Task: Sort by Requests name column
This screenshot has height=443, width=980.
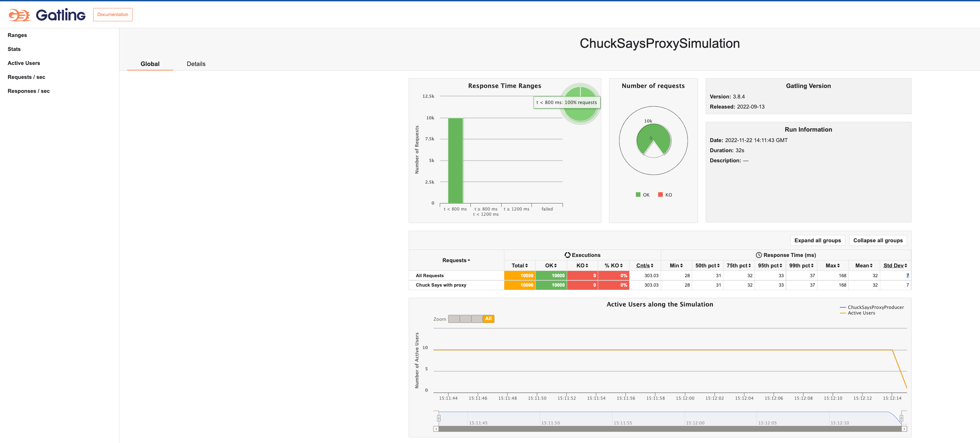Action: click(456, 260)
